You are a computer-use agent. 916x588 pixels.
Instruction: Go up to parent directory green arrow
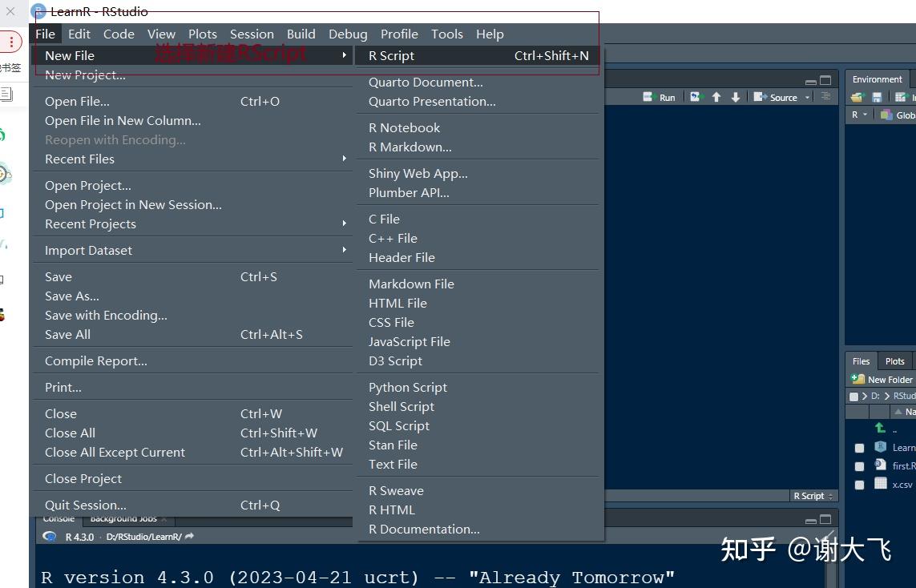pyautogui.click(x=881, y=428)
